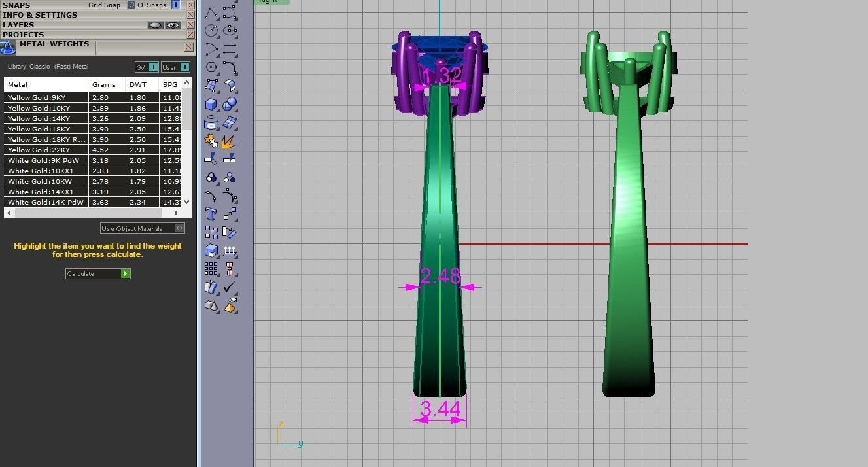Click the Layers oval material button

pos(155,25)
